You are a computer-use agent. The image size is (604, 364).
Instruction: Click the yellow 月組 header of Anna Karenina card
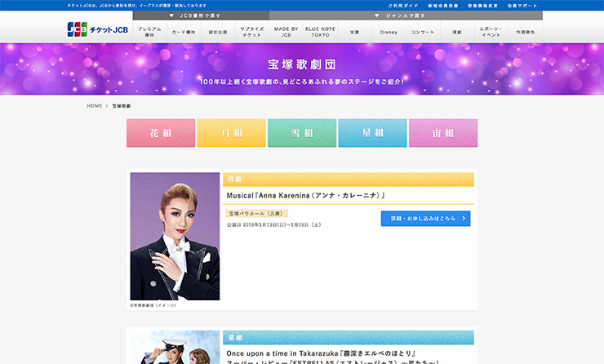349,180
